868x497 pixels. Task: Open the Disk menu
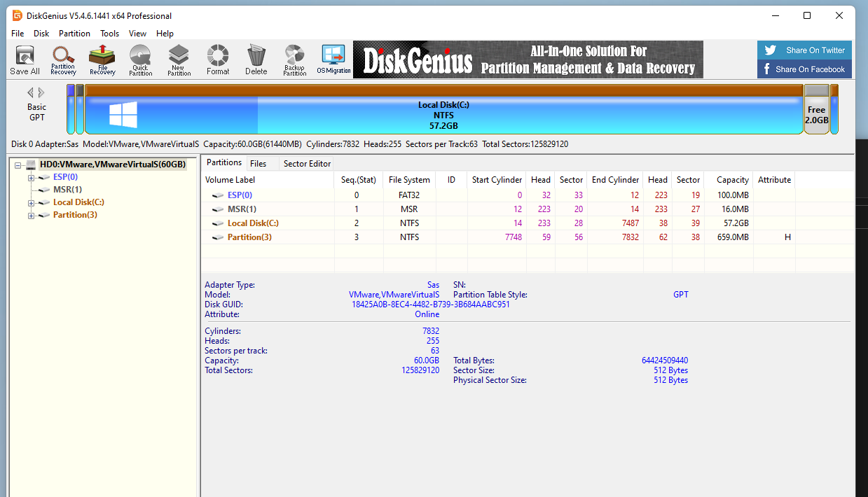click(41, 34)
